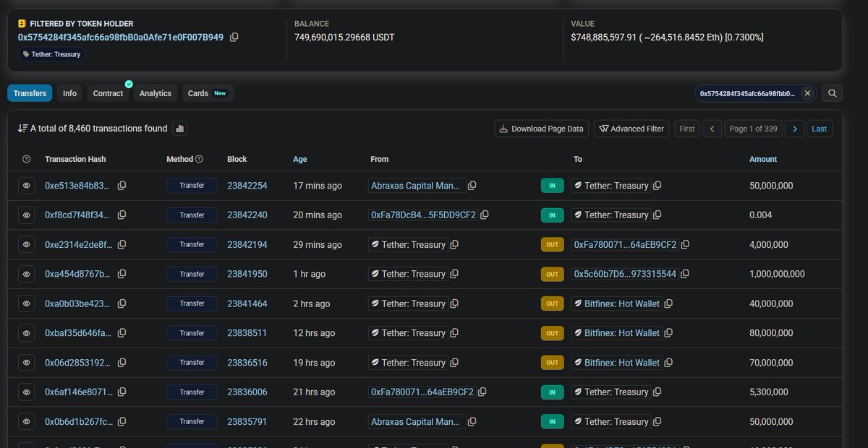Clear the address filter chip with X
Image resolution: width=868 pixels, height=448 pixels.
[808, 93]
